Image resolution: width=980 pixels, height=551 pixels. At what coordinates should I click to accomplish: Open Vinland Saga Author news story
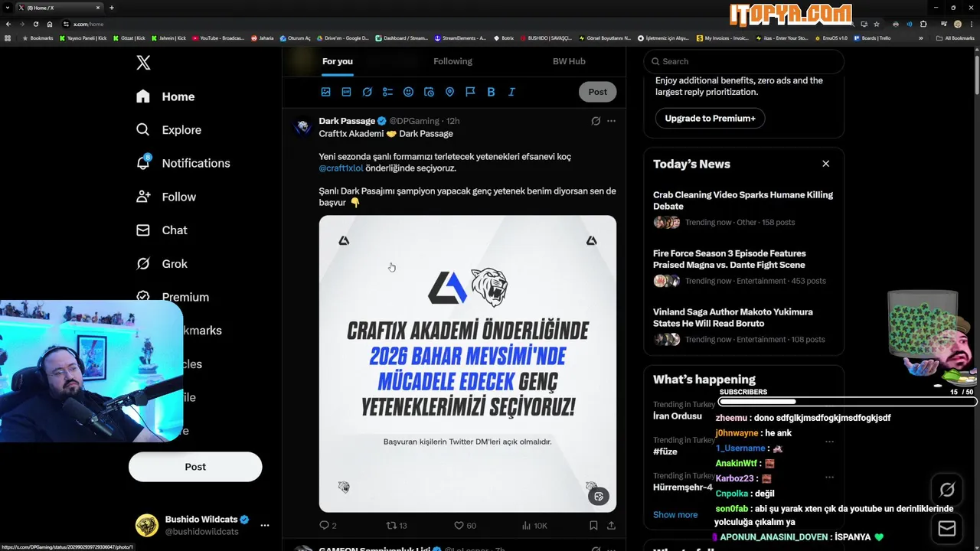[x=743, y=325]
